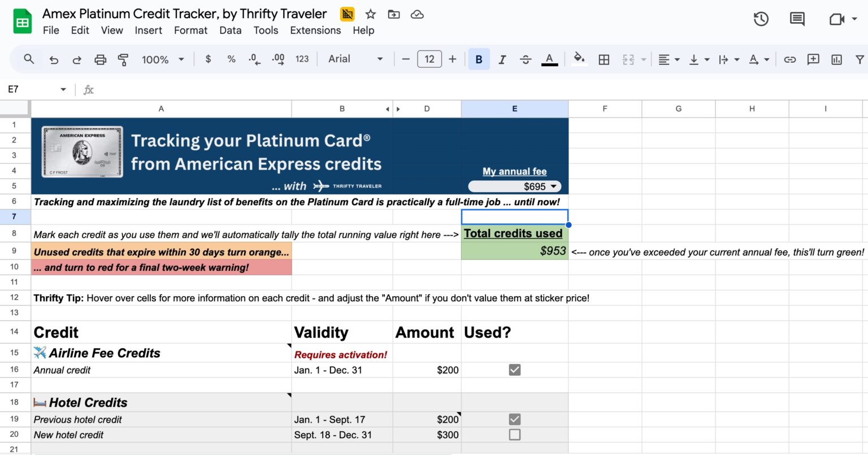
Task: Select the strikethrough icon
Action: pyautogui.click(x=526, y=59)
